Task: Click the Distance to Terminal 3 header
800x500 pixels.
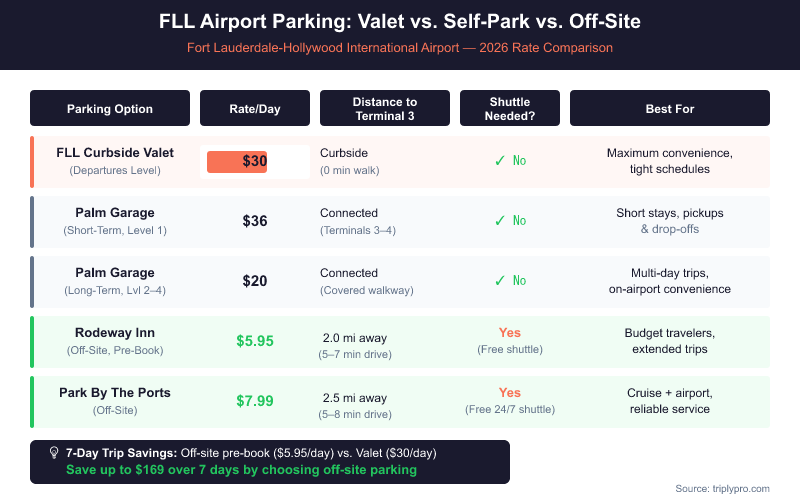Action: [385, 108]
